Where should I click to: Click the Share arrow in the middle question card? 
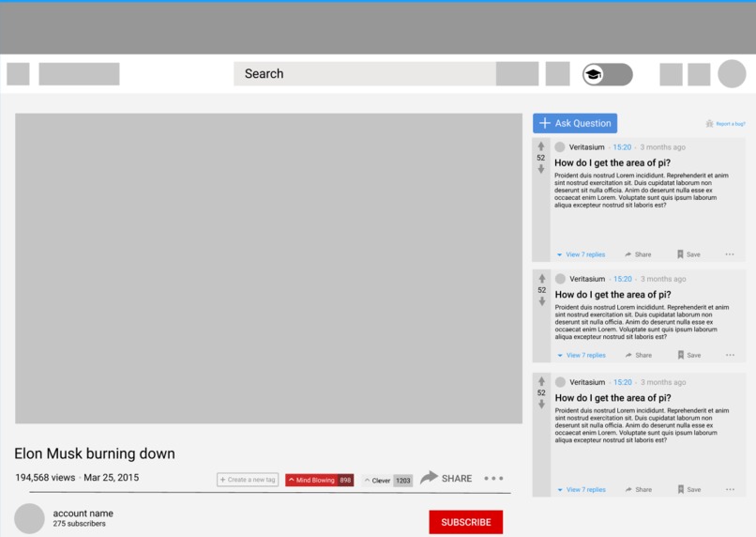(628, 355)
